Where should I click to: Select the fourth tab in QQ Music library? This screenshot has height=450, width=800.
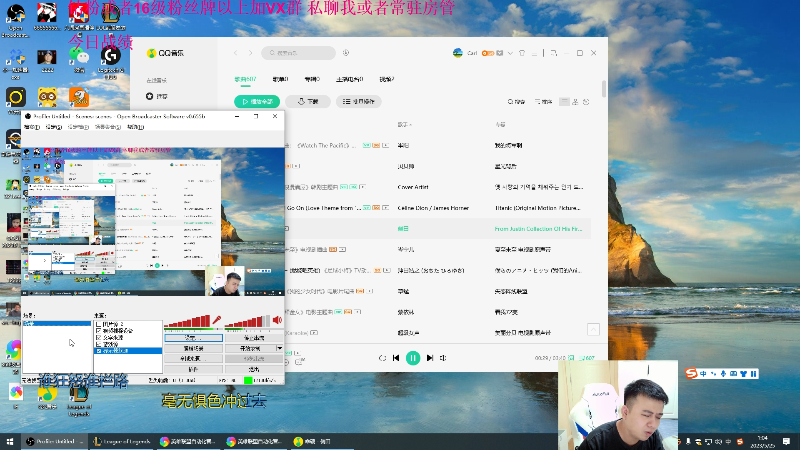349,79
